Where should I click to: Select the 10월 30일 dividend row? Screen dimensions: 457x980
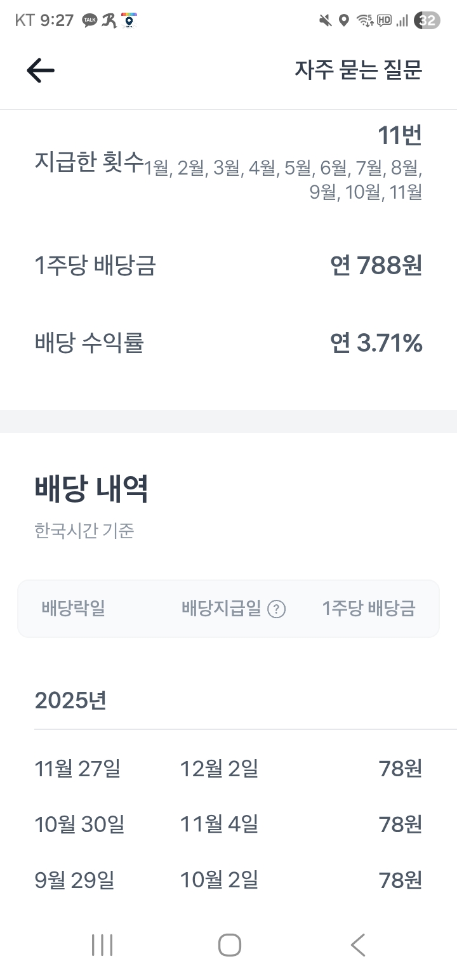(x=228, y=824)
